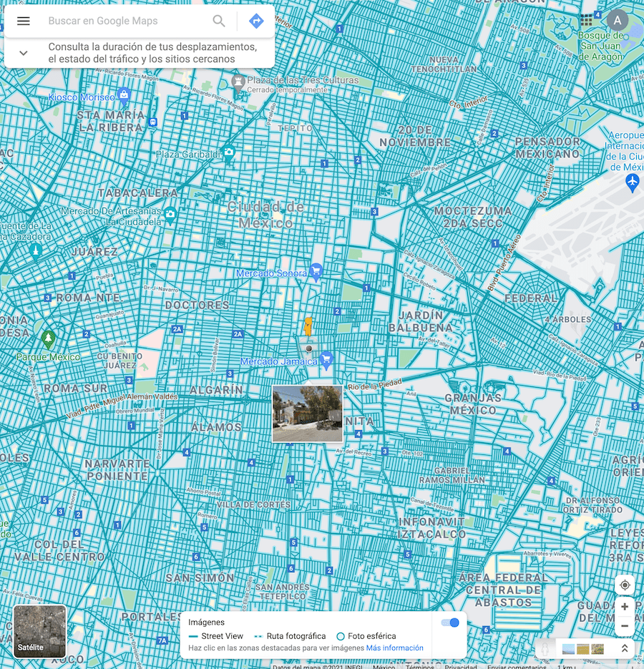Open the tan image thumbnail in bottom strip

tap(582, 649)
